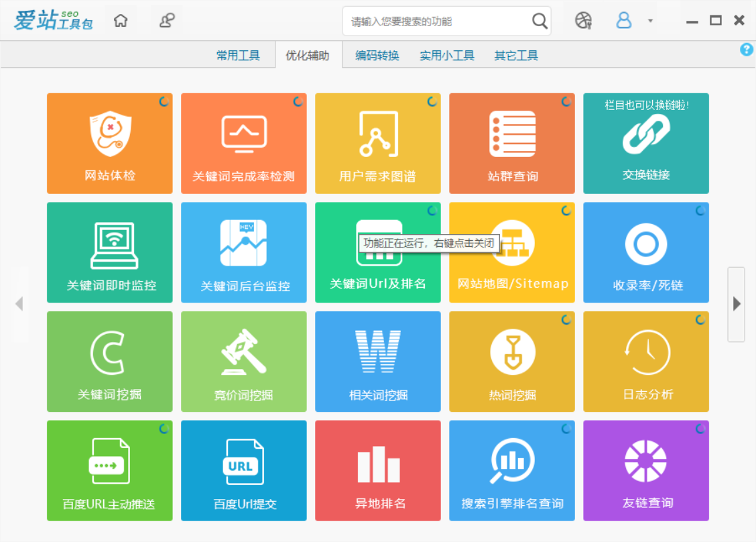This screenshot has width=756, height=542.
Task: Click the 爱站seo工具包 logo
Action: coord(53,20)
